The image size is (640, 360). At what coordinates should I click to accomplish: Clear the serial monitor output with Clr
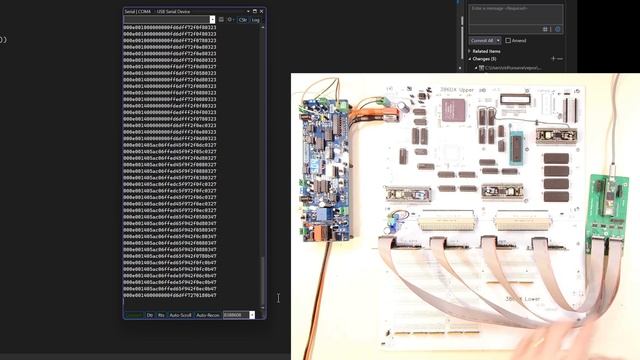[x=243, y=20]
